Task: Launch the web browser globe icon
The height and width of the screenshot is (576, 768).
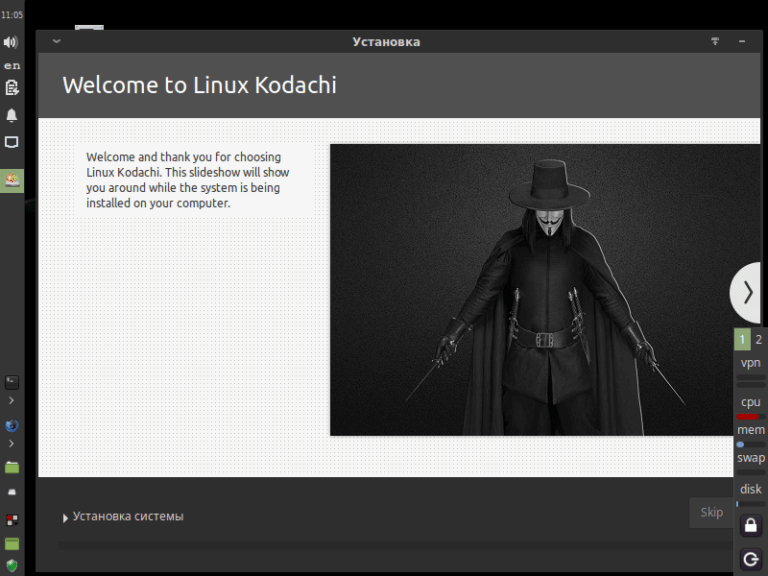Action: [12, 426]
